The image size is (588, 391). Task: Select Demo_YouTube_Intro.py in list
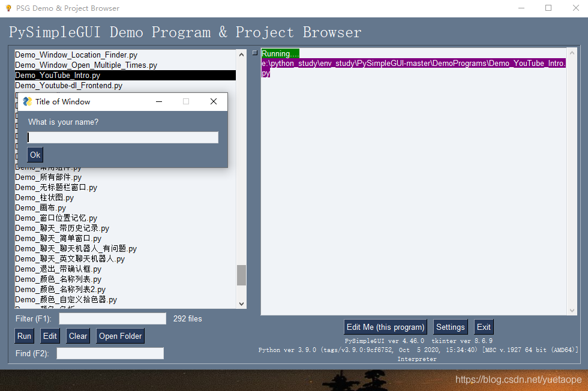[125, 75]
